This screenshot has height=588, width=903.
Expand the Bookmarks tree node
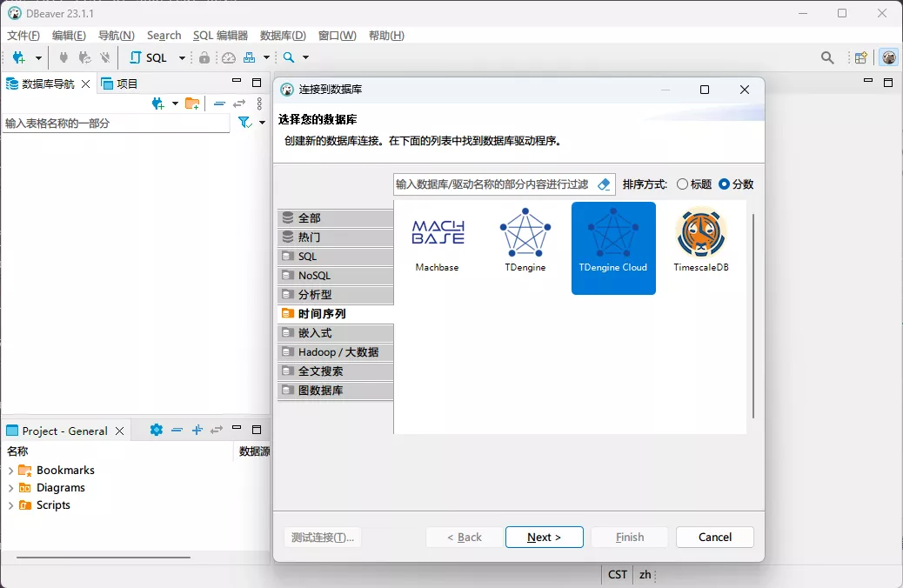[x=10, y=471]
